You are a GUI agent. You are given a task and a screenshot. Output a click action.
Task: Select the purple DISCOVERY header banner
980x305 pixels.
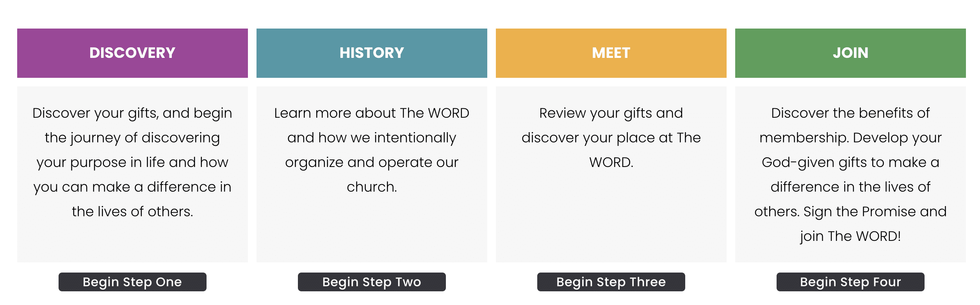pyautogui.click(x=132, y=52)
